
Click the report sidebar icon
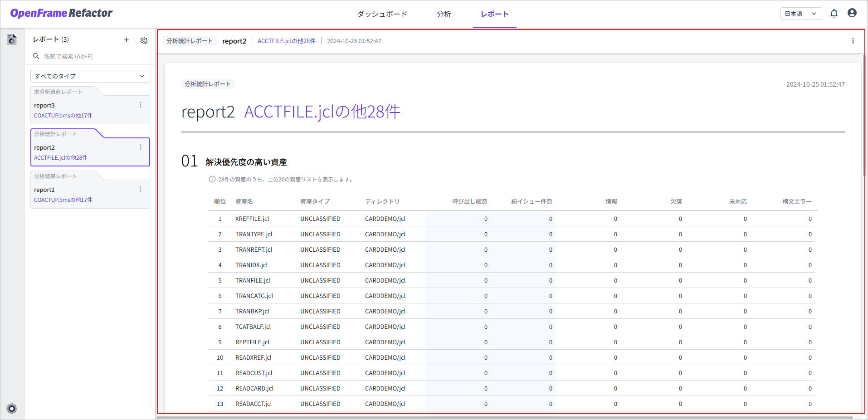click(x=12, y=39)
